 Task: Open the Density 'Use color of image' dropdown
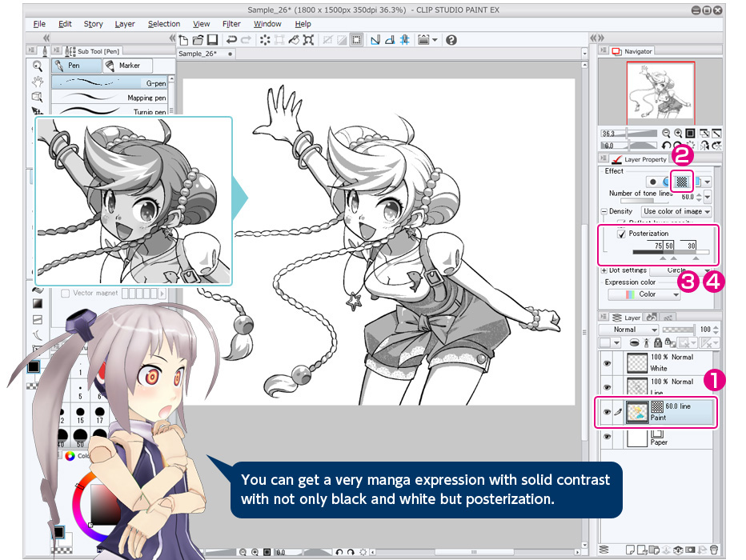676,211
